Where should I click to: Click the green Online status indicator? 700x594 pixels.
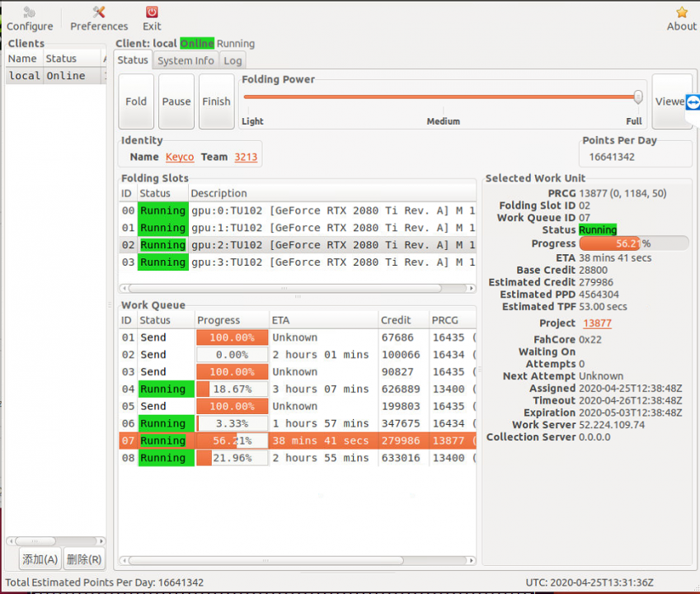pos(197,44)
